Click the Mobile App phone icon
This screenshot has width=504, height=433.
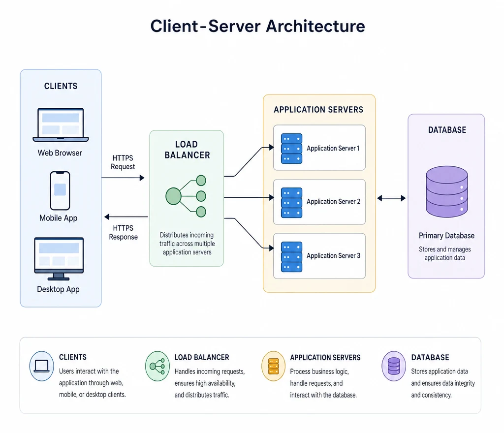(60, 190)
